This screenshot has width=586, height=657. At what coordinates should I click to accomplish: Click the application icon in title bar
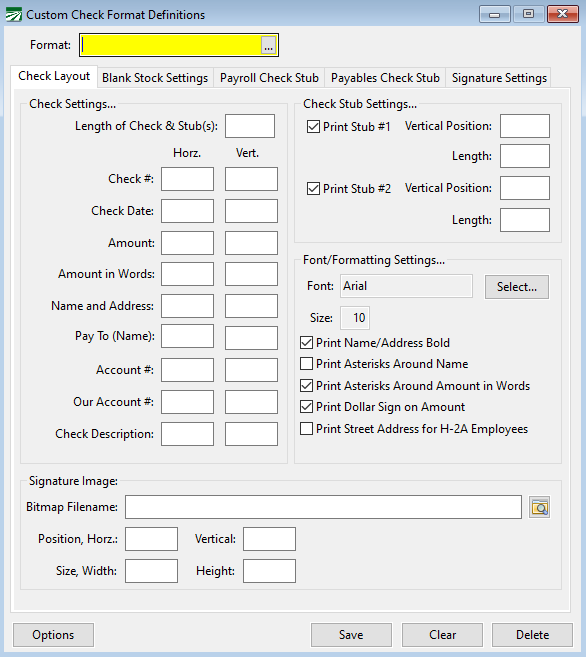point(13,15)
